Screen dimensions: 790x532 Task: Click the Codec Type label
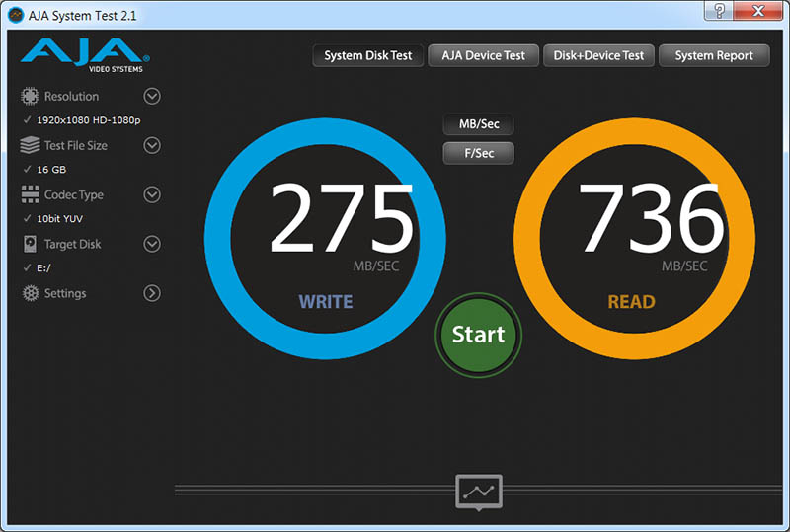point(73,195)
